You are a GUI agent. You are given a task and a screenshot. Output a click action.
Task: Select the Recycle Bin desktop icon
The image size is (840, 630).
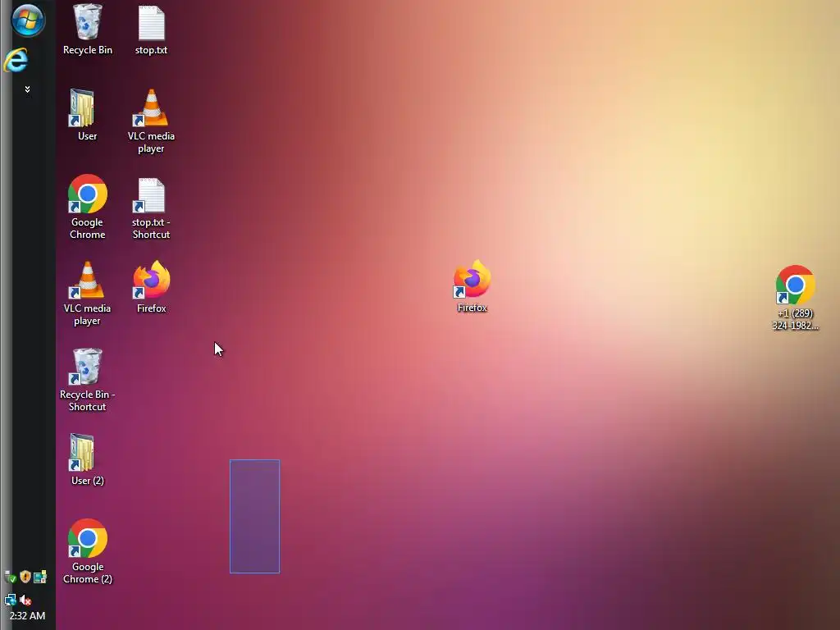[x=87, y=30]
